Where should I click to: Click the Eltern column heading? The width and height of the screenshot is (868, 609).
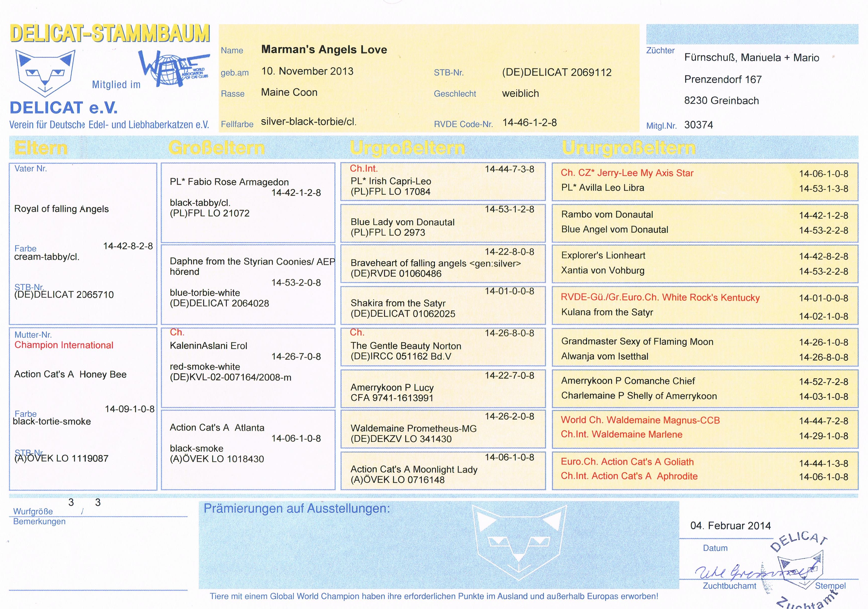(41, 148)
